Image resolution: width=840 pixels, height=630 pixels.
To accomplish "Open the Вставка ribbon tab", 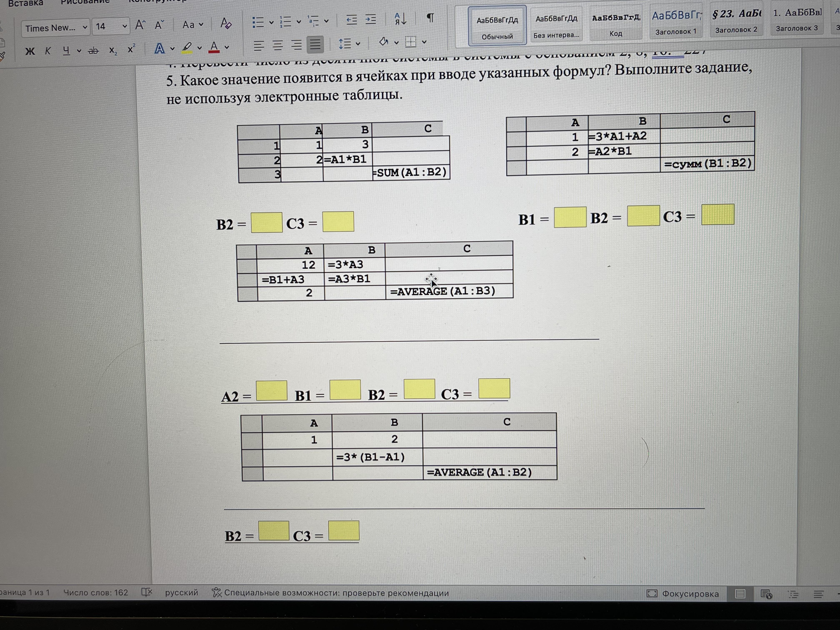I will tap(25, 3).
